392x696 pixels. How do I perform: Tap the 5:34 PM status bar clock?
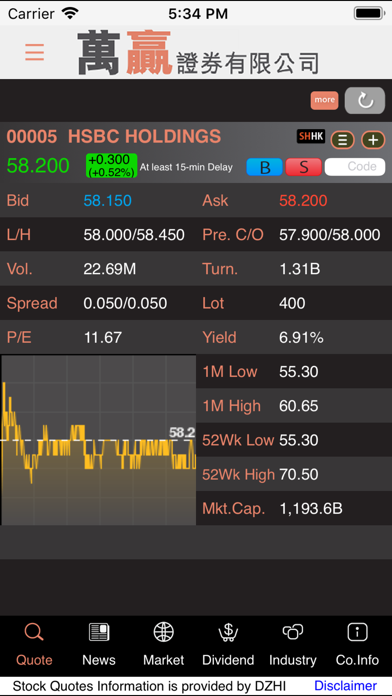(x=198, y=14)
